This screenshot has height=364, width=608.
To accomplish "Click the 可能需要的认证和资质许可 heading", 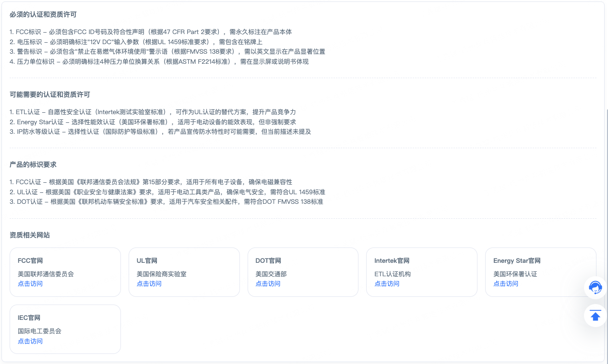I will [50, 94].
